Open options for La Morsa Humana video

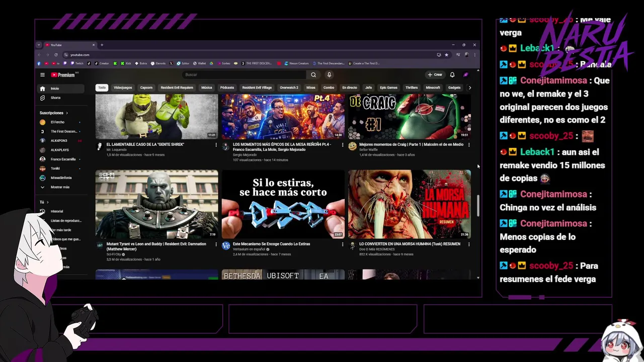click(469, 244)
